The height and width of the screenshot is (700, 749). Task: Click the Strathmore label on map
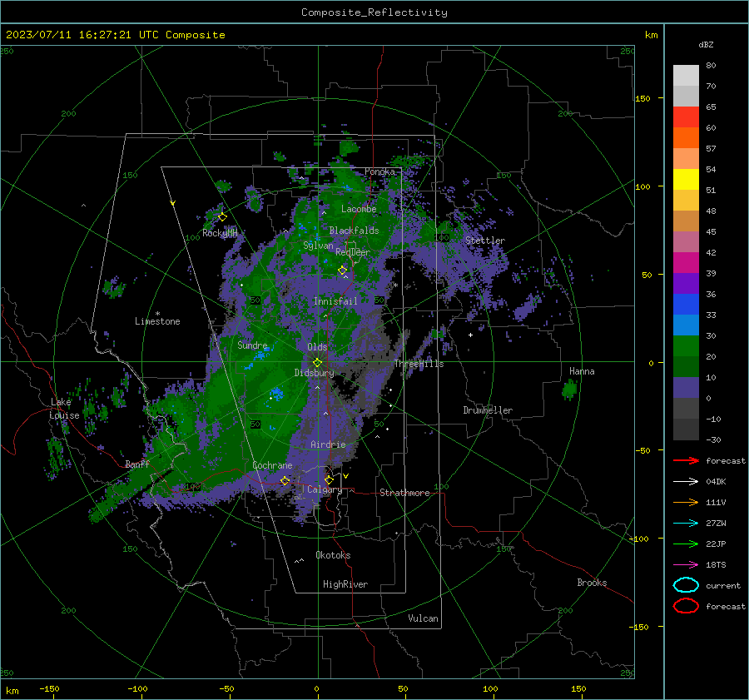coord(404,493)
